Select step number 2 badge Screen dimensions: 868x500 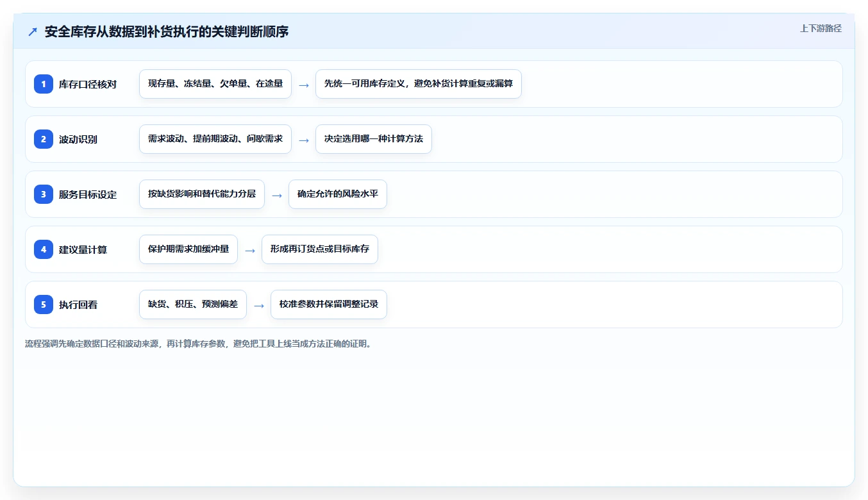point(44,138)
